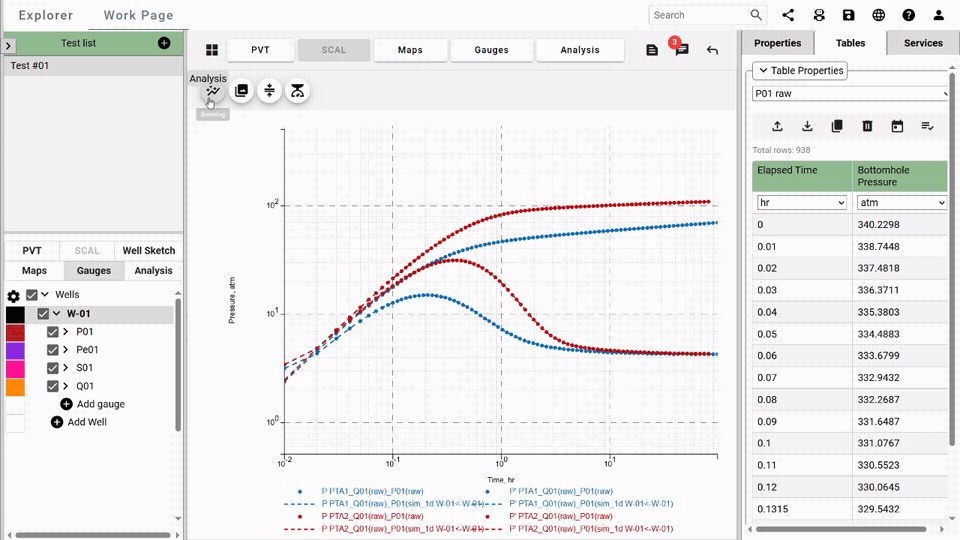Click the share icon in top bar
960x540 pixels.
[x=788, y=15]
